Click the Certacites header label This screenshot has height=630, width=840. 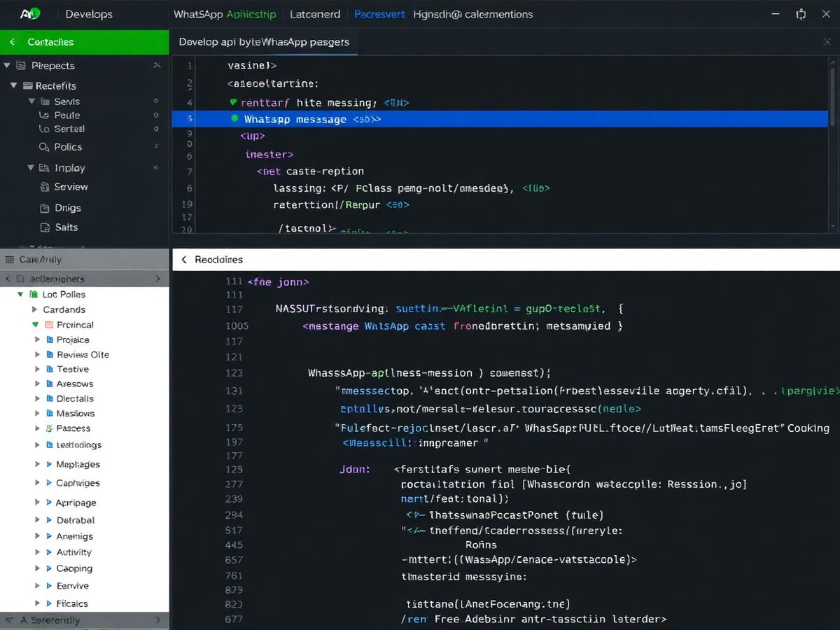(50, 42)
